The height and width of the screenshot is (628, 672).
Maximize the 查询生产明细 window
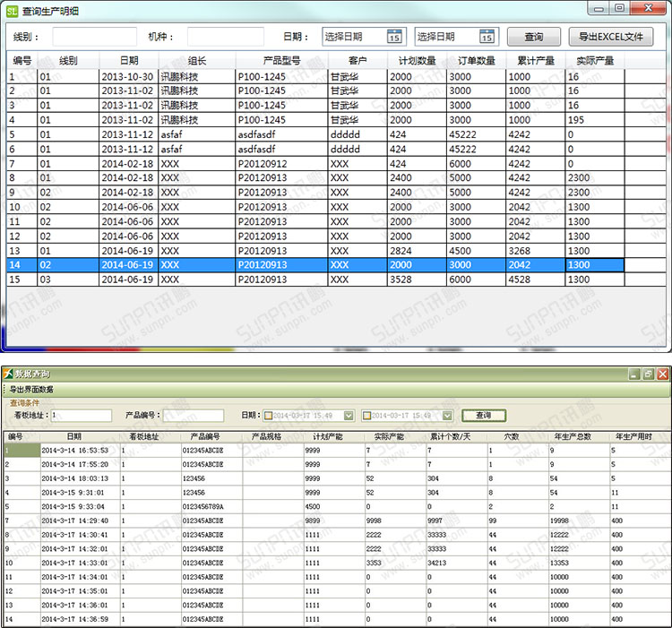[620, 8]
